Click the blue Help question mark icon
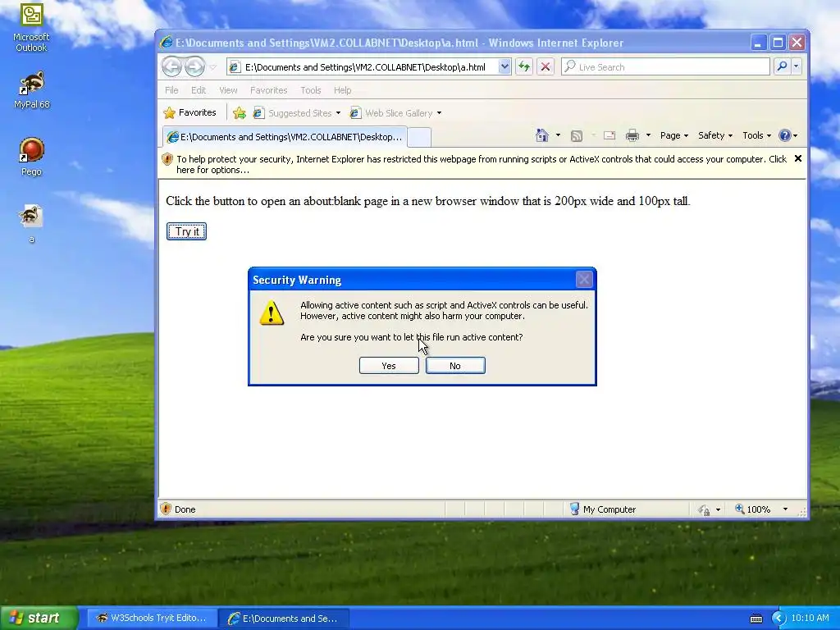Viewport: 840px width, 630px height. coord(785,135)
